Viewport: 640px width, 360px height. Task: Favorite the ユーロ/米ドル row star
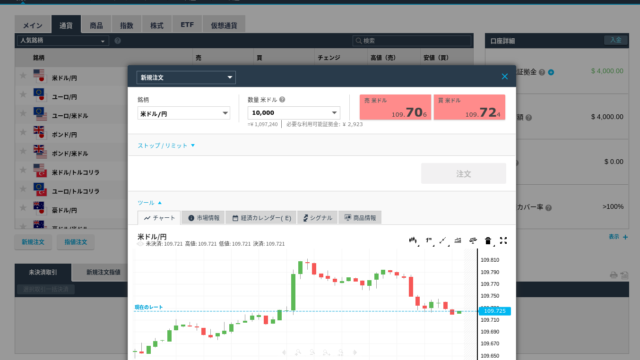pyautogui.click(x=23, y=113)
